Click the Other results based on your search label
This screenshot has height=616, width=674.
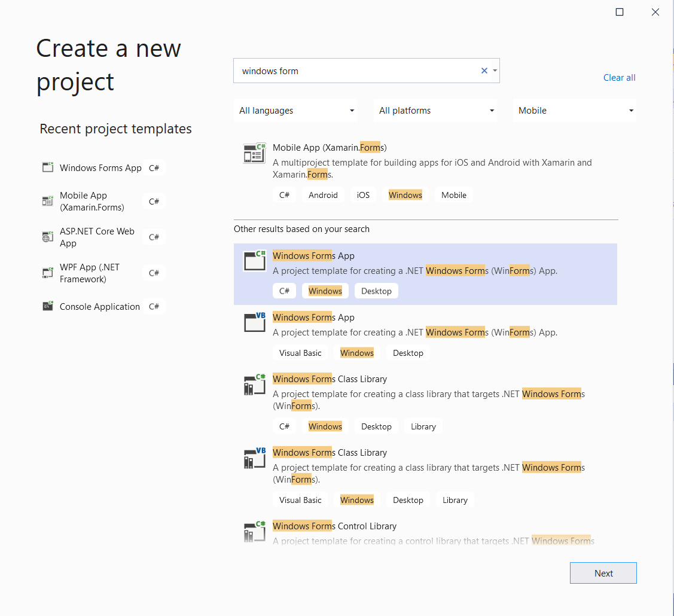(x=301, y=229)
